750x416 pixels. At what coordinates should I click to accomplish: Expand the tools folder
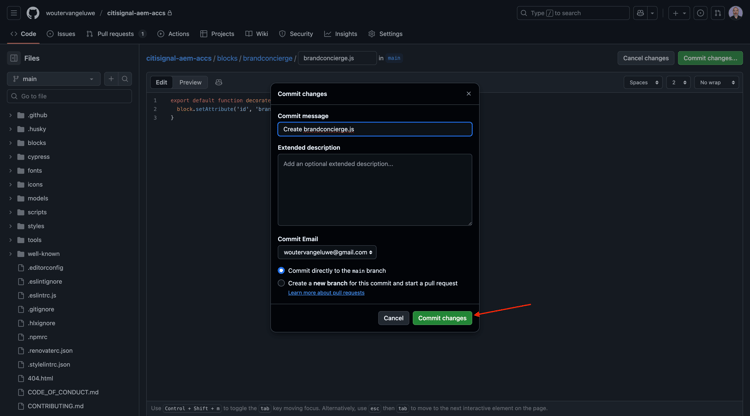[11, 240]
